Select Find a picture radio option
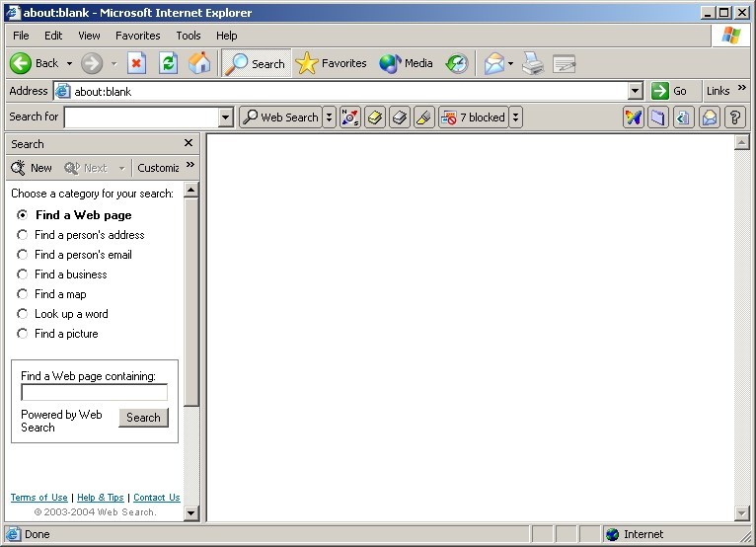 point(22,334)
